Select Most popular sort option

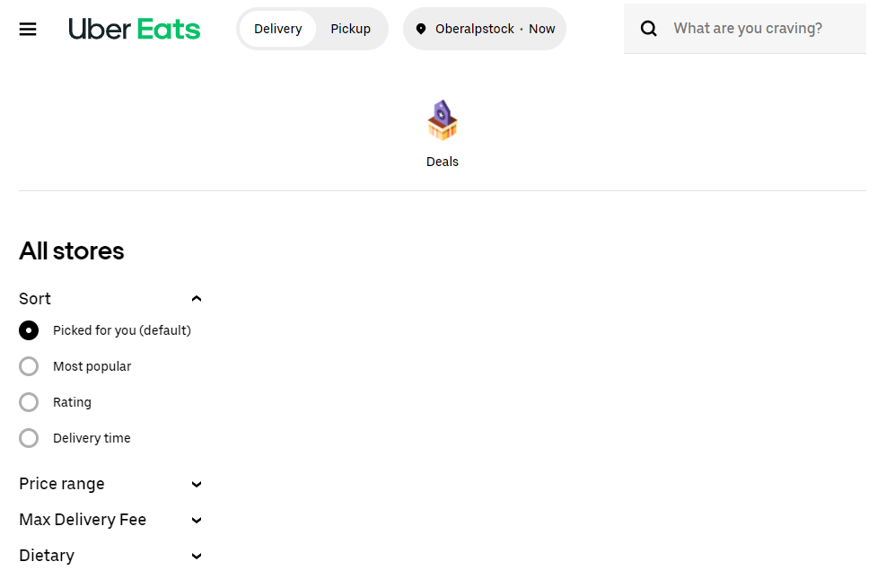point(29,366)
